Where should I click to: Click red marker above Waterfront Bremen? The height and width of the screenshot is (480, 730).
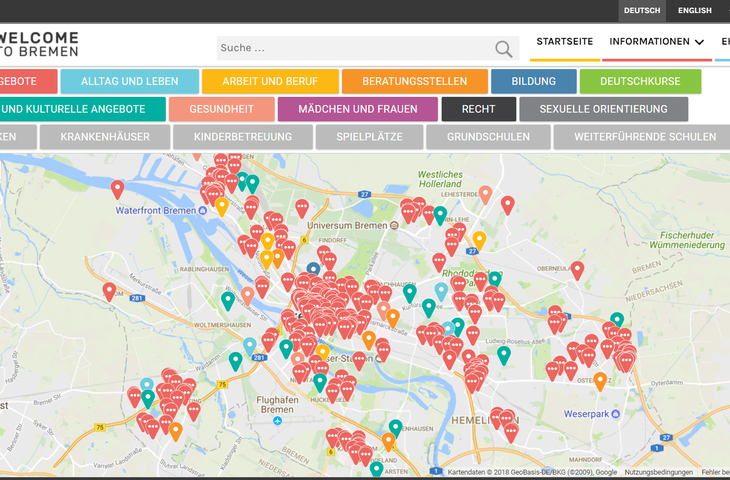(x=118, y=188)
